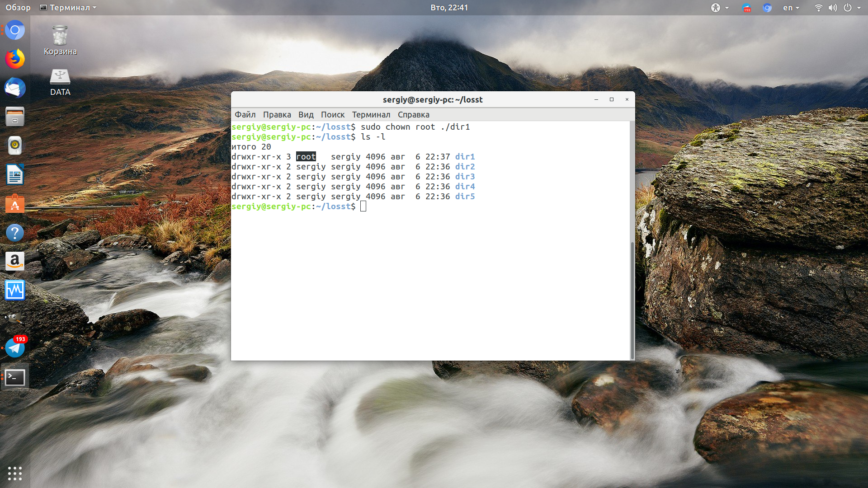Show applications grid button
Image resolution: width=868 pixels, height=488 pixels.
click(15, 473)
